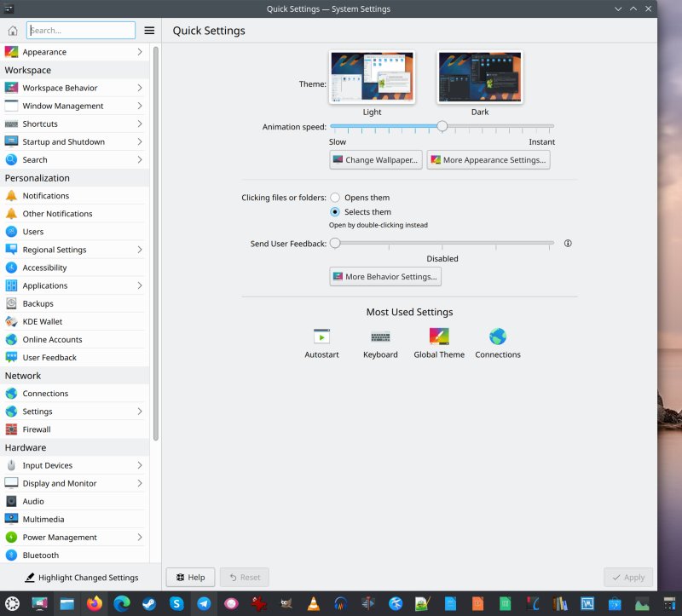The height and width of the screenshot is (616, 682).
Task: Click the home icon above the sidebar
Action: click(x=12, y=30)
